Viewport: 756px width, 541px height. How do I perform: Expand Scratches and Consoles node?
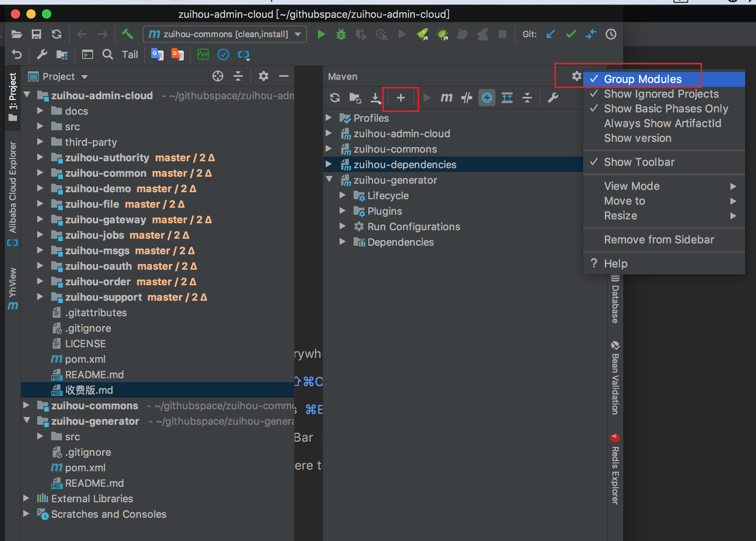[26, 513]
